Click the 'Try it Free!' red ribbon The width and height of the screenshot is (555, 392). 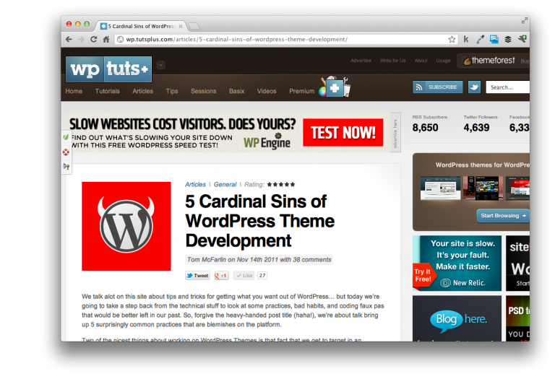[x=423, y=276]
